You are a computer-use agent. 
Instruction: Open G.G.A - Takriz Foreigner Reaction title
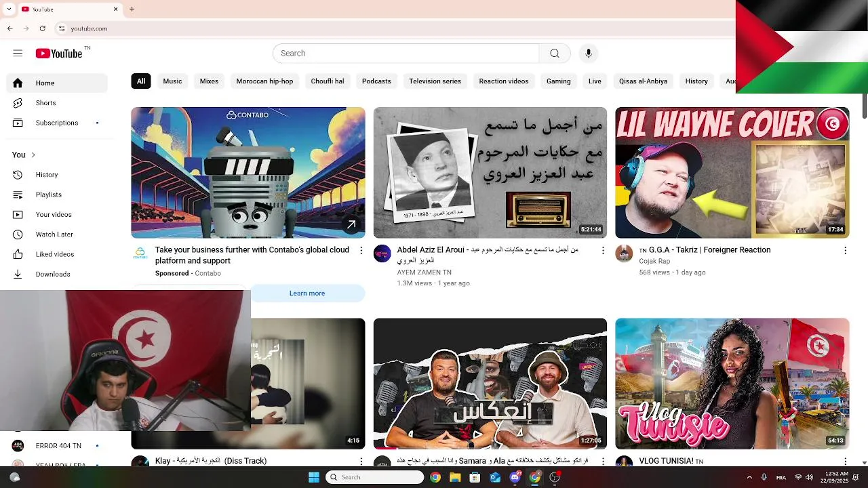(x=705, y=250)
